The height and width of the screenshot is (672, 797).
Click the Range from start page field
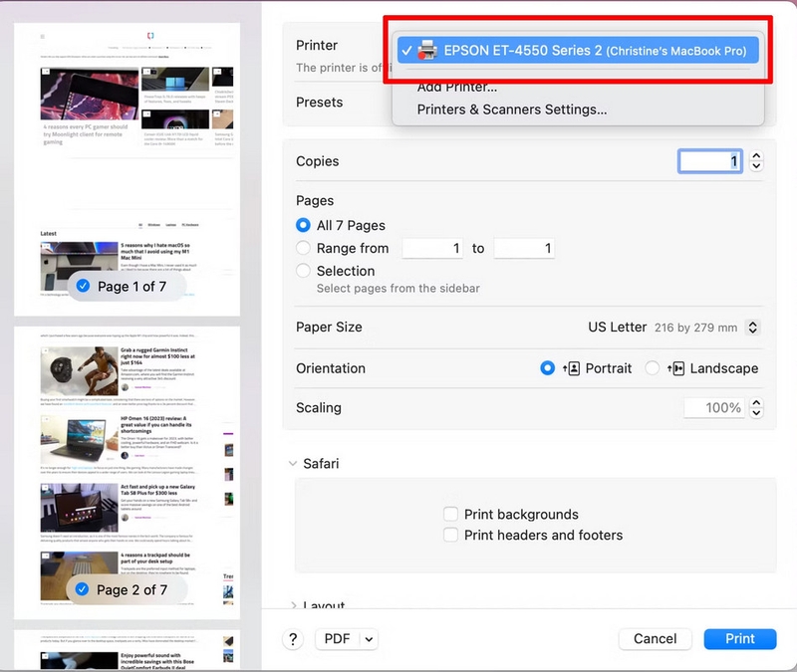(x=432, y=248)
